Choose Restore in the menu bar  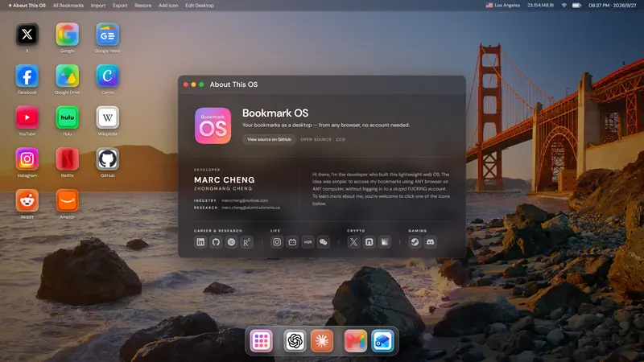(143, 6)
